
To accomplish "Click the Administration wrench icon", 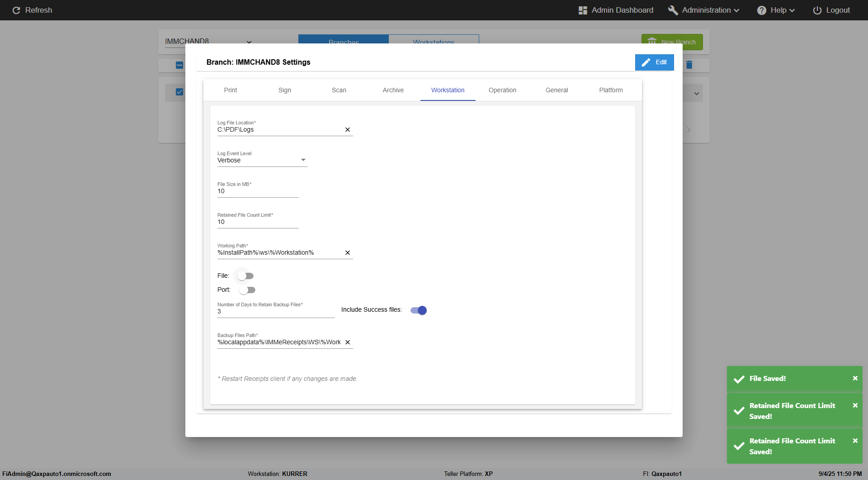I will (673, 10).
